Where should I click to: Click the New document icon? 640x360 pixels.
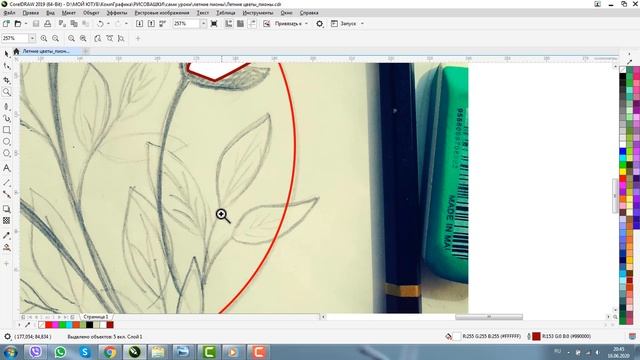coord(7,24)
